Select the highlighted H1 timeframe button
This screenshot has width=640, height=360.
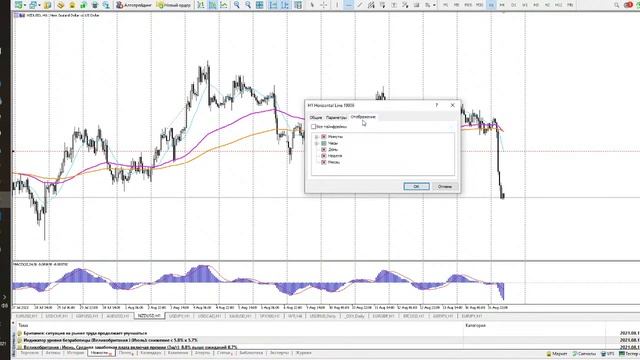(491, 5)
